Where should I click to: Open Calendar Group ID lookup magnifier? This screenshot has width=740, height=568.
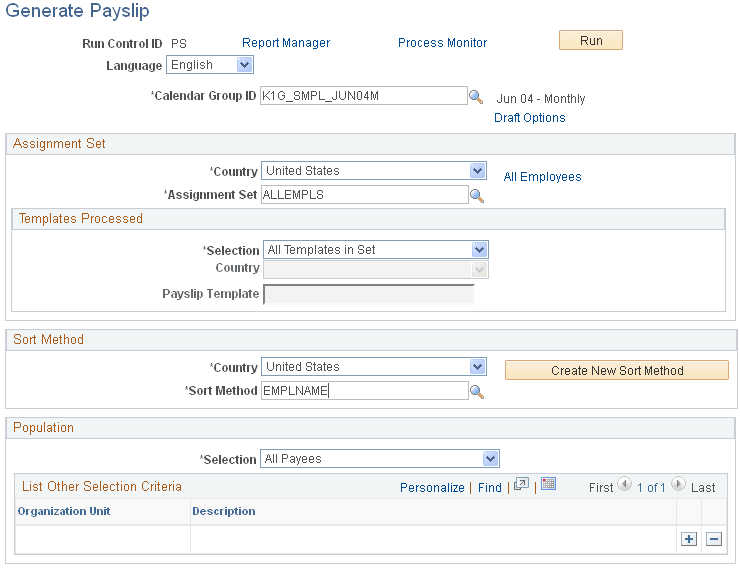click(476, 97)
